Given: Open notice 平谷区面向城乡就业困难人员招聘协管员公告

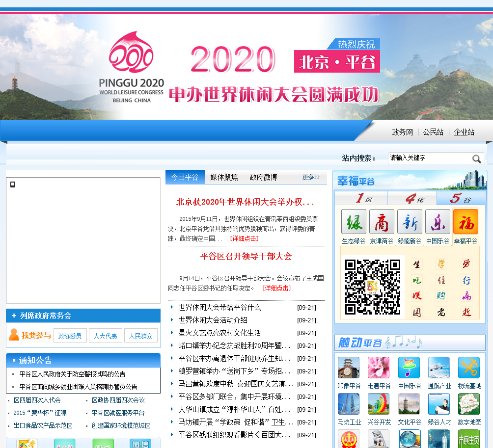Looking at the screenshot, I should pyautogui.click(x=78, y=387).
